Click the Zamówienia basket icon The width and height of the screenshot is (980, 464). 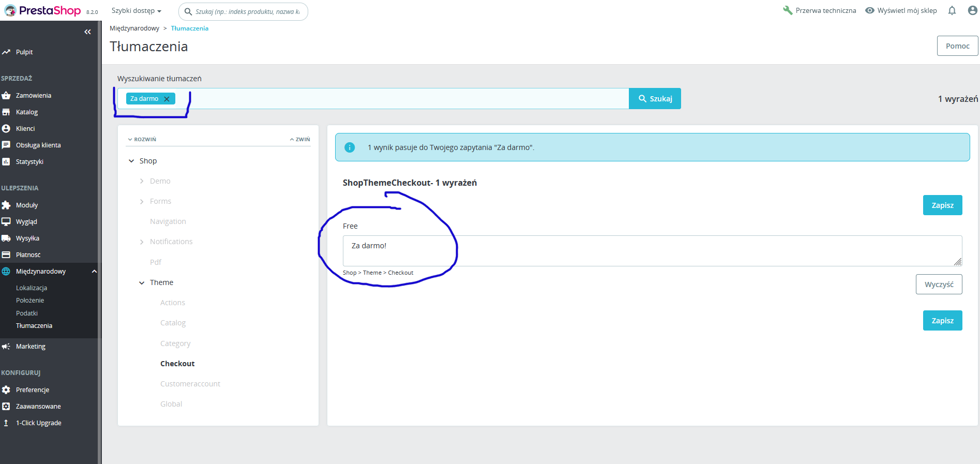click(6, 96)
